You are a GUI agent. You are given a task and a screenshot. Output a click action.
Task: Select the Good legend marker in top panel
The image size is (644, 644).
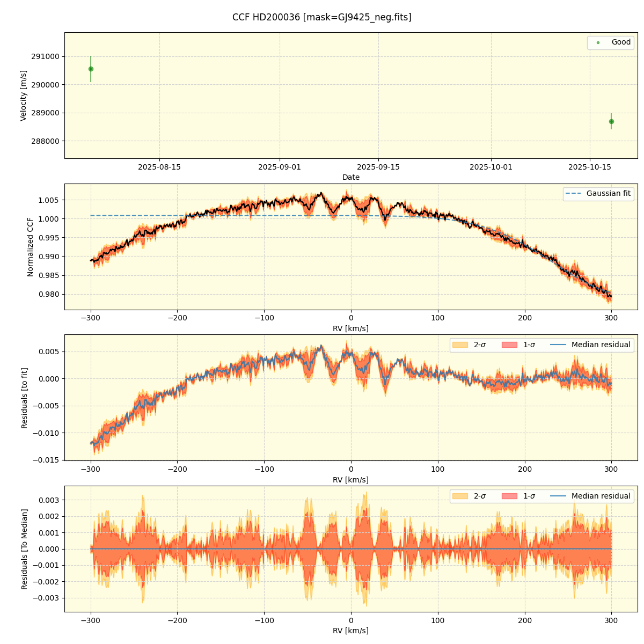(x=598, y=42)
